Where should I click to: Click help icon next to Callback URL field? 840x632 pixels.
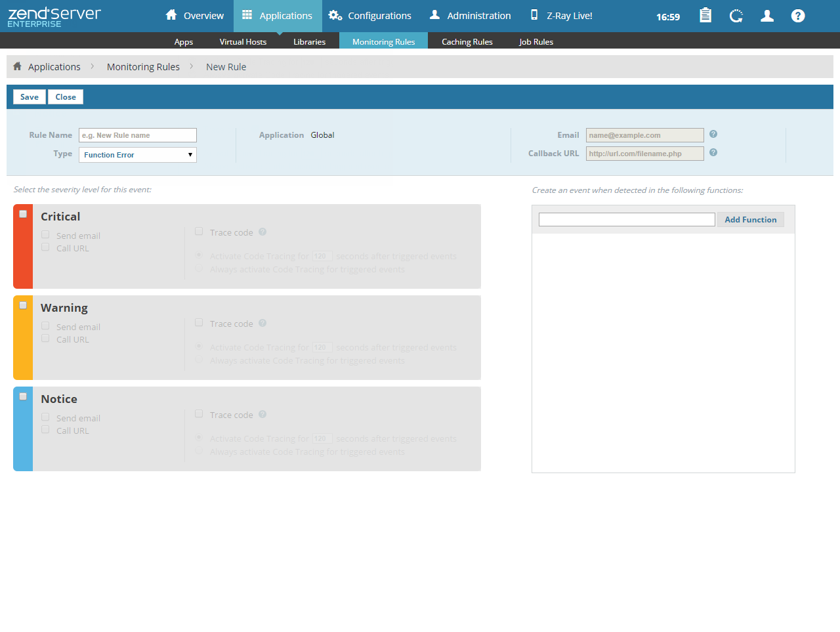tap(713, 152)
